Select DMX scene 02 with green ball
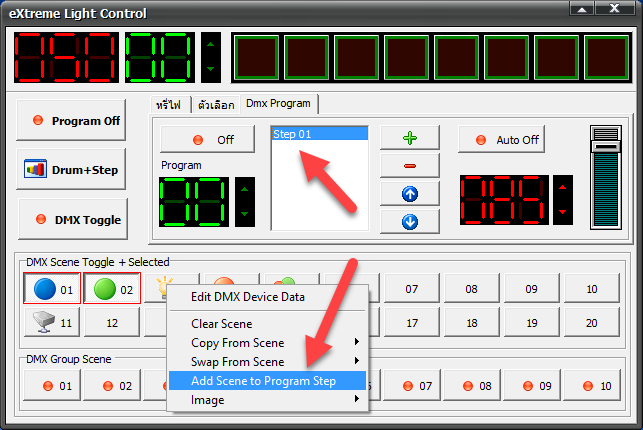This screenshot has height=430, width=643. pos(112,289)
